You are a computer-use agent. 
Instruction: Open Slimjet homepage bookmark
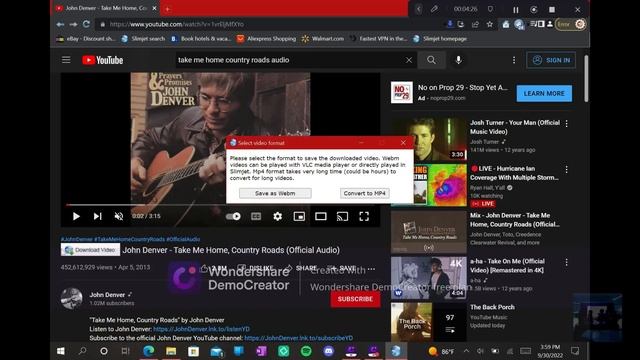440,39
